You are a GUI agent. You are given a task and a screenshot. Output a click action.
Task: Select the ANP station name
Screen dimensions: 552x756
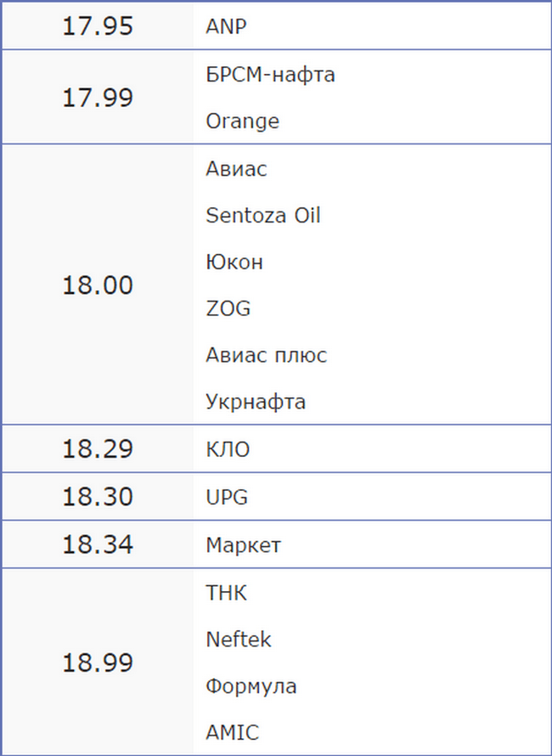pos(226,26)
